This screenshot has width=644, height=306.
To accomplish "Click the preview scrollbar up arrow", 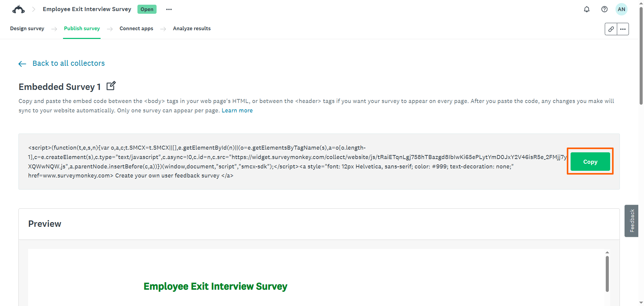I will point(607,252).
